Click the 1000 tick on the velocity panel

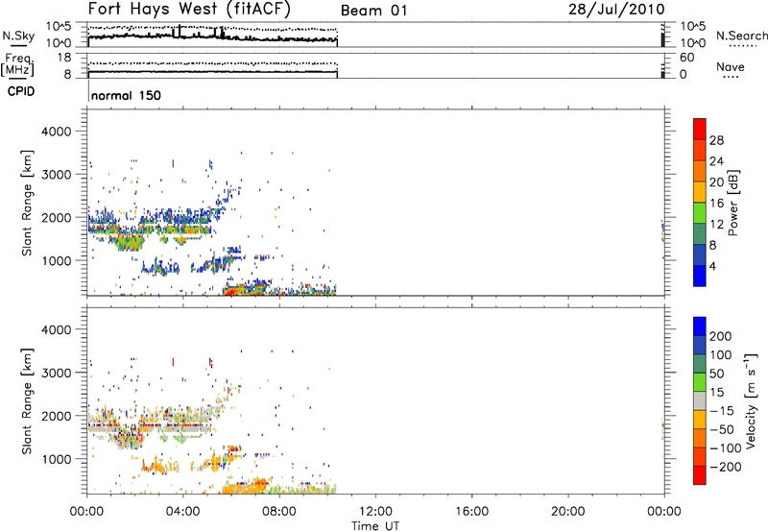(56, 459)
